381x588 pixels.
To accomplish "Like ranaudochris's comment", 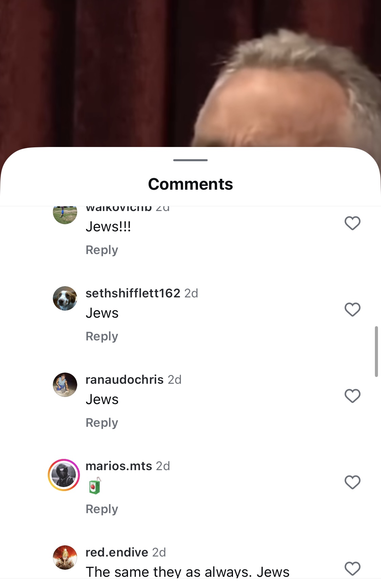I will pos(352,396).
